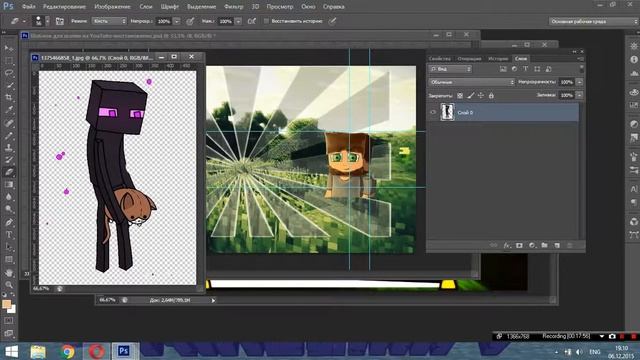Select the Pen tool
Viewport: 640px width, 360px height.
tap(9, 222)
